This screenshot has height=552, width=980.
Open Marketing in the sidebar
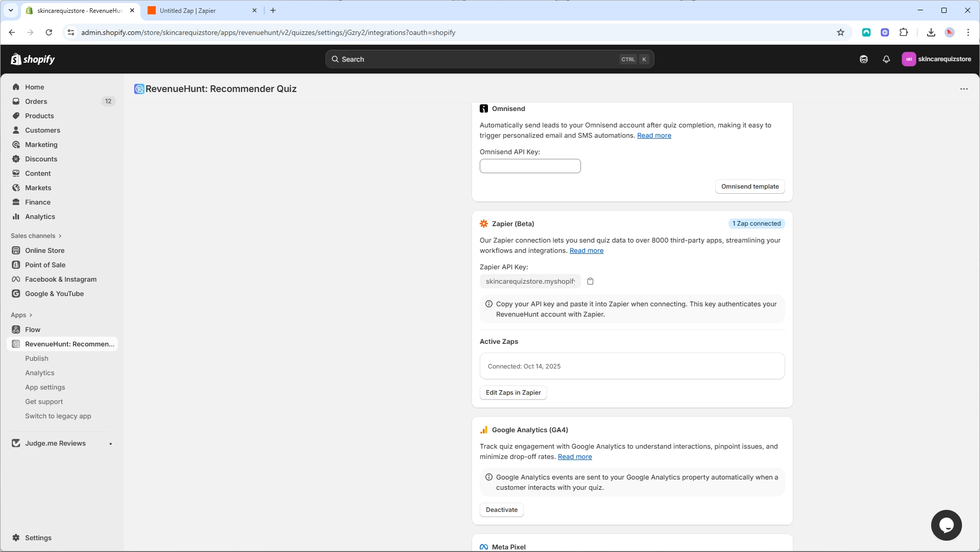(41, 144)
